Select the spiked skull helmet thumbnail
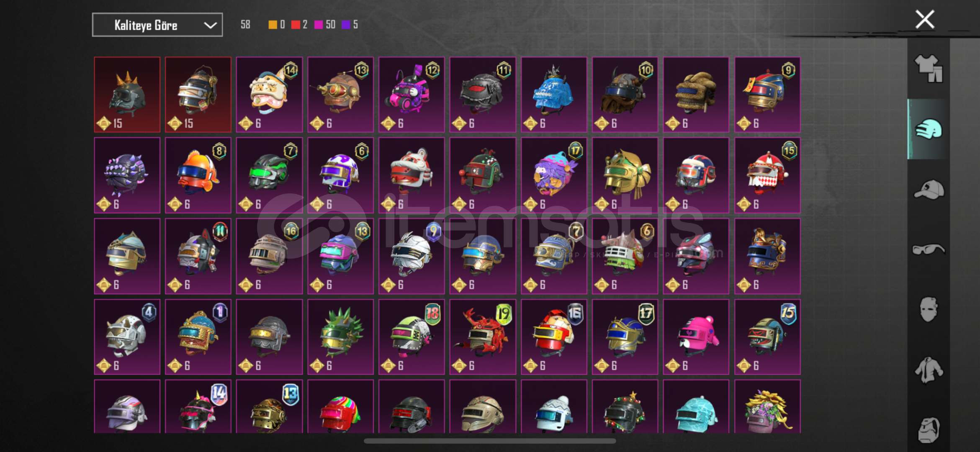This screenshot has width=980, height=452. tap(127, 95)
